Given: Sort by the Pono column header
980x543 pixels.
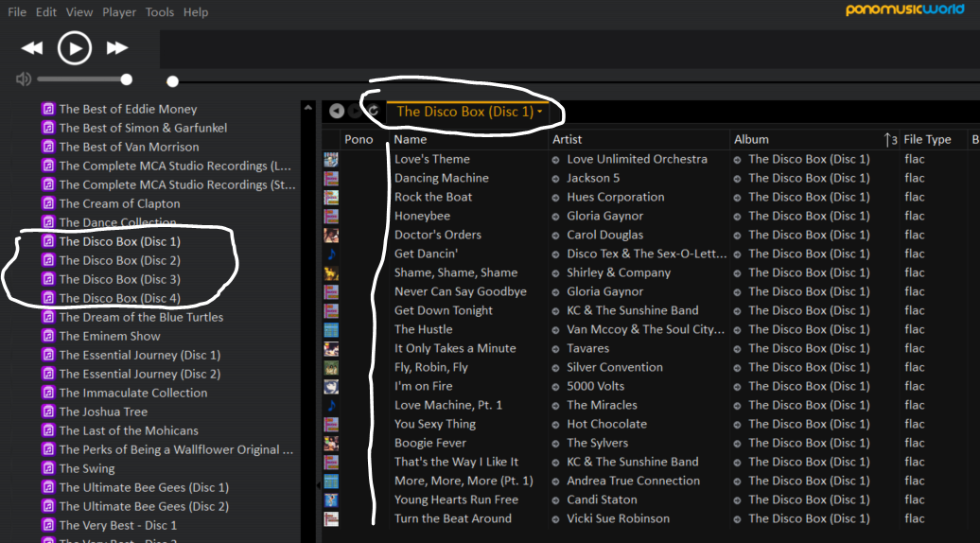Looking at the screenshot, I should (359, 139).
